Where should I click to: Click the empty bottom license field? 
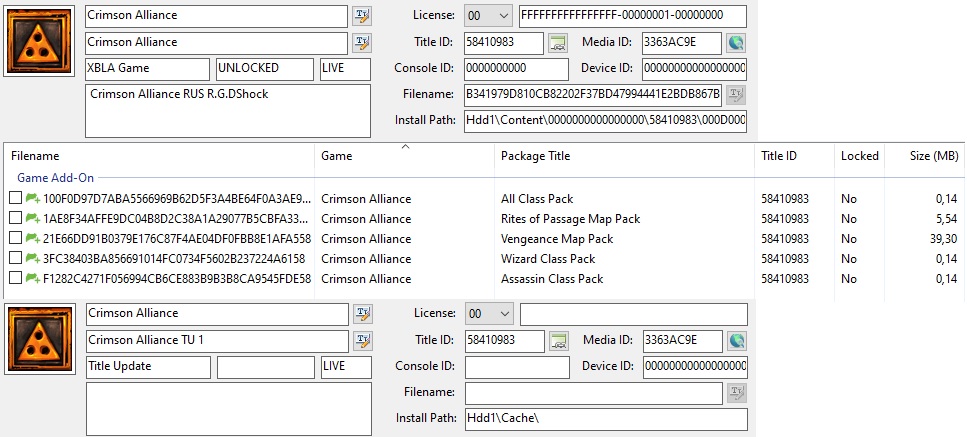tap(634, 314)
